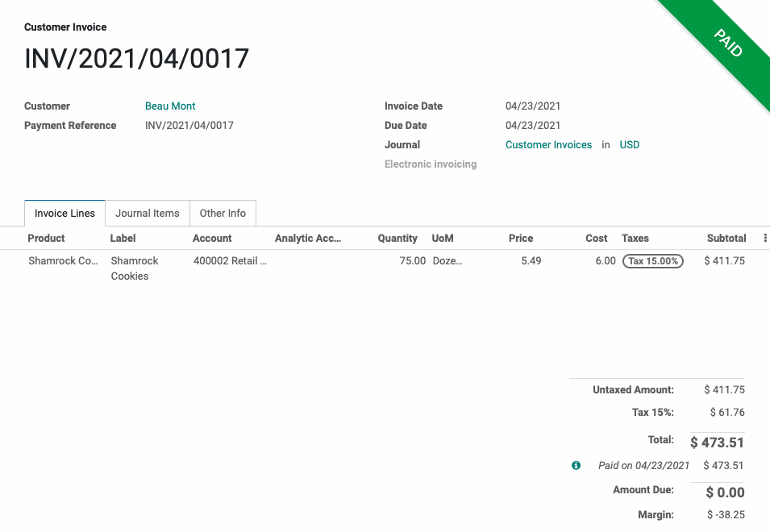Image resolution: width=770 pixels, height=532 pixels.
Task: Open the Customer Invoices journal link
Action: coord(548,145)
